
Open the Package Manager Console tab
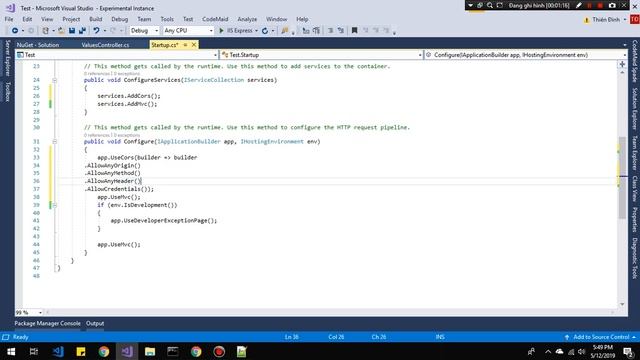coord(47,323)
